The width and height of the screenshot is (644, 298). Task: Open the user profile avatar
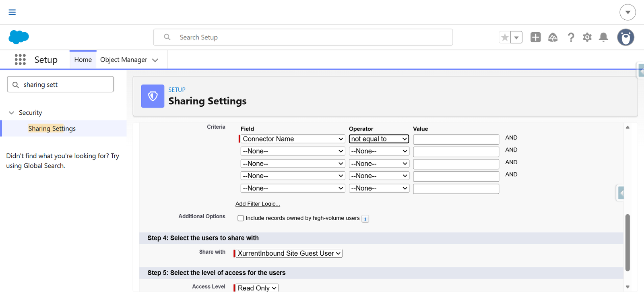click(x=626, y=37)
